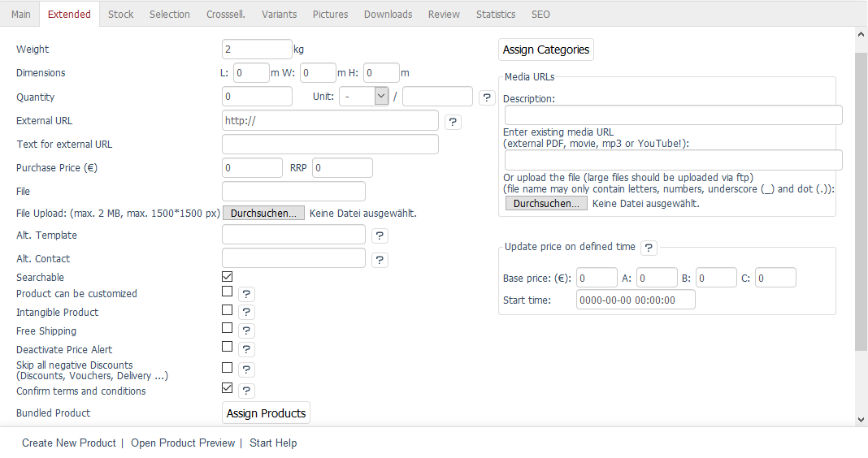Viewport: 868px width, 458px height.
Task: Go to the Downloads tab
Action: [x=388, y=15]
